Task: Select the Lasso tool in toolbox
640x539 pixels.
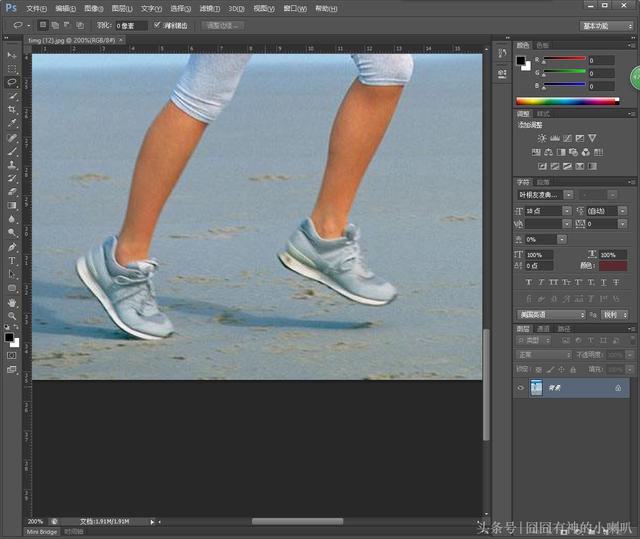Action: point(12,82)
